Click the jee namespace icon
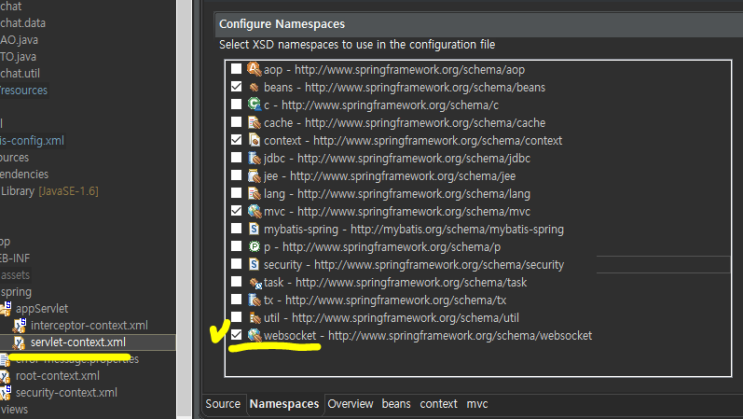The height and width of the screenshot is (419, 743). point(254,175)
